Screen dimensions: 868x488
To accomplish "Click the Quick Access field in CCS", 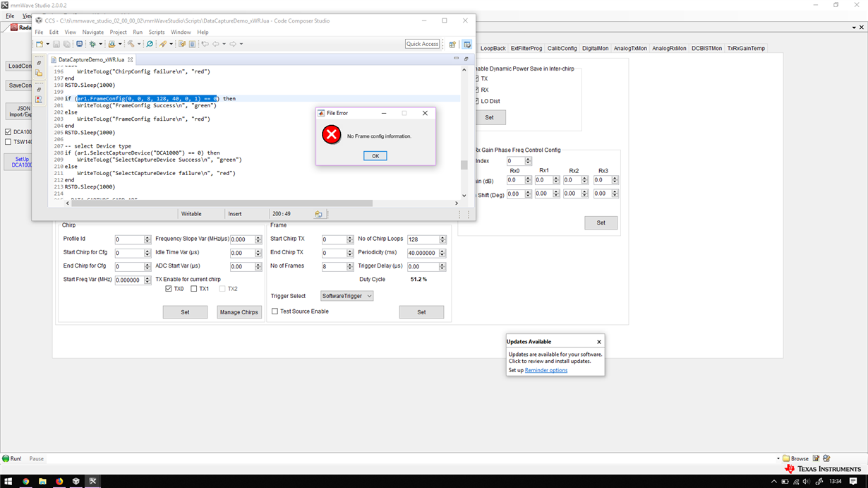I will pos(422,44).
